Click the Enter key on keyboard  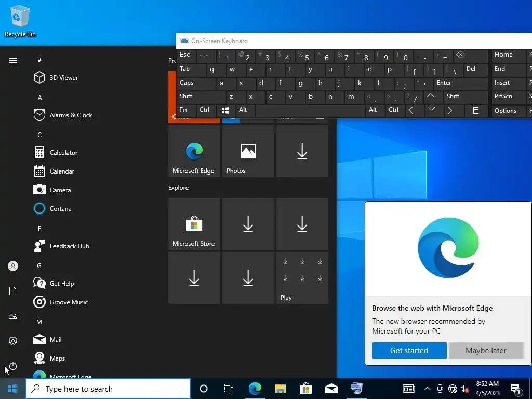(461, 83)
